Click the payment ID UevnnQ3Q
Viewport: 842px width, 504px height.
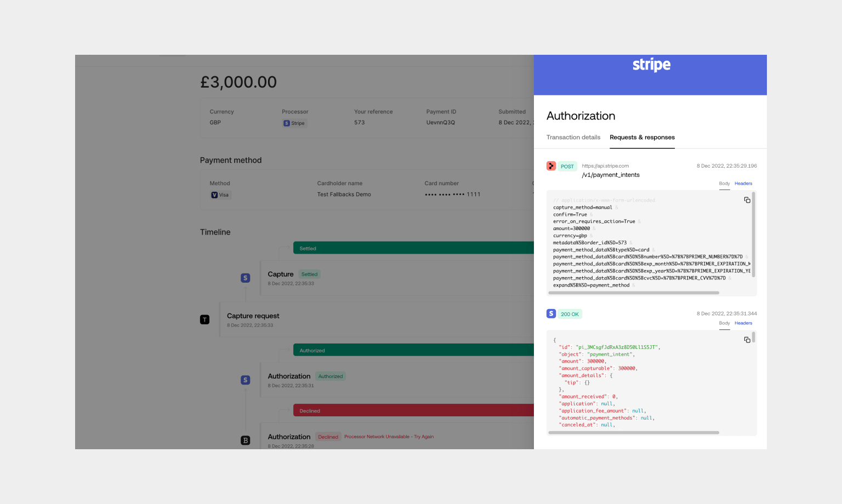pos(441,123)
